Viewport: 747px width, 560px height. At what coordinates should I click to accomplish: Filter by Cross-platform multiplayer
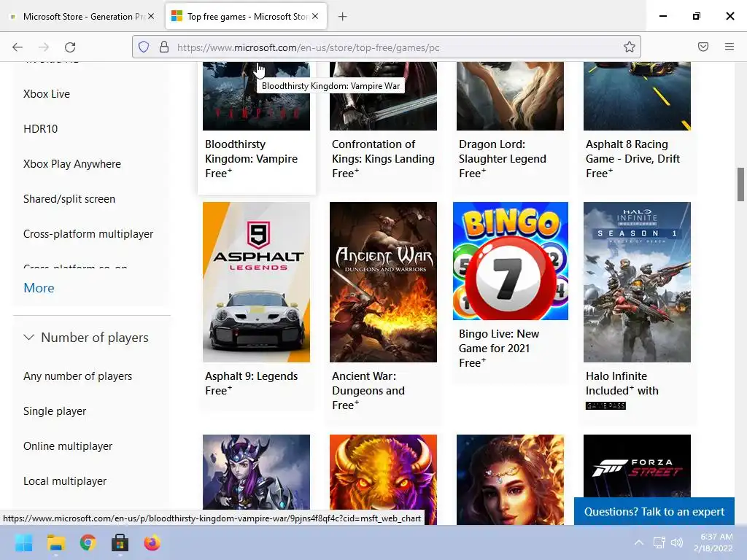(88, 234)
